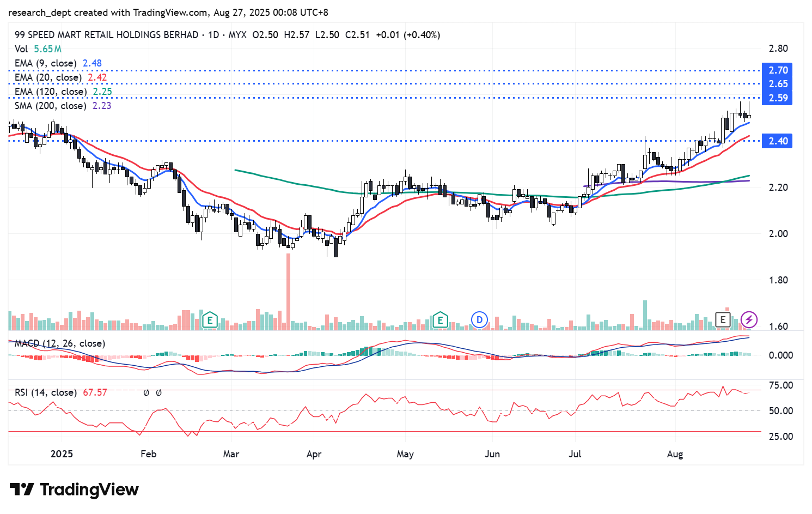The width and height of the screenshot is (812, 514).
Task: Click the green earnings E marker before March
Action: point(210,320)
